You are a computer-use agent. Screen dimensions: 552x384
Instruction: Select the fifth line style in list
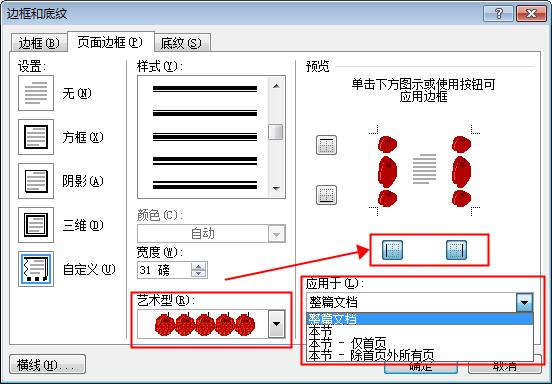click(205, 185)
